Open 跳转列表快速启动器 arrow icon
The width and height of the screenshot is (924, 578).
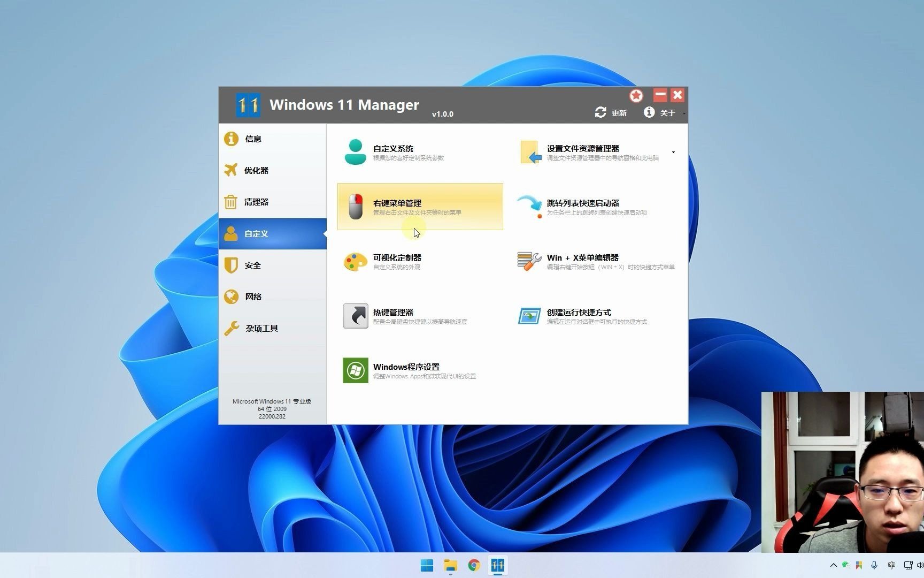(529, 207)
